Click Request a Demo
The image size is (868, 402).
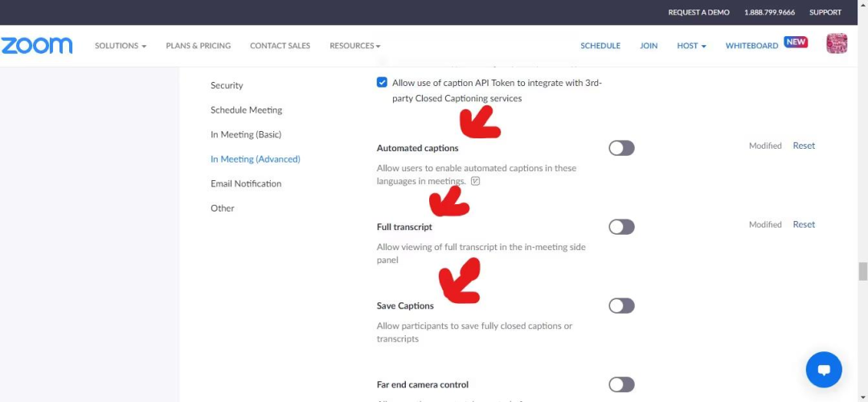pos(698,12)
